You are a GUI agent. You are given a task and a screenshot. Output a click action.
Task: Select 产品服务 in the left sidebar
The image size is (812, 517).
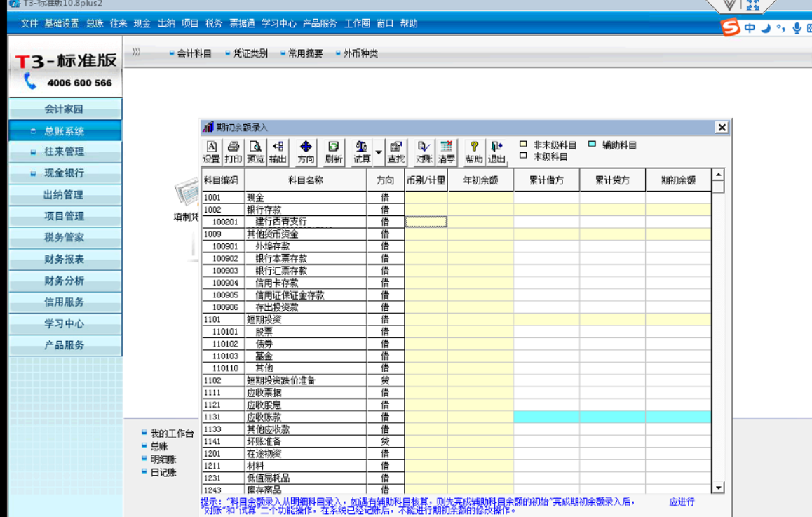(65, 345)
